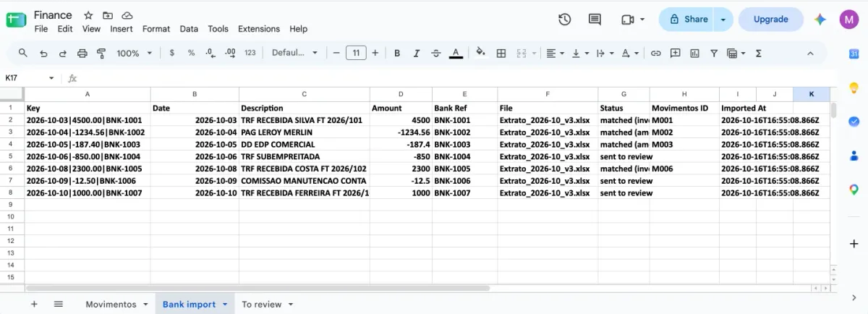Viewport: 868px width, 314px height.
Task: Collapse the toolbar with chevron
Action: pos(810,53)
